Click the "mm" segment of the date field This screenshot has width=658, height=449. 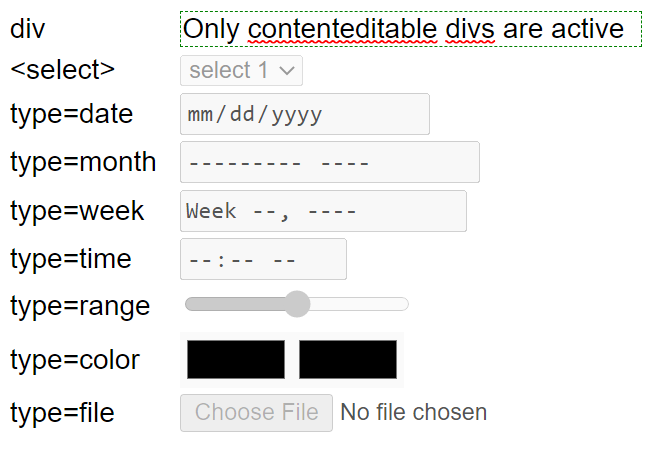(x=199, y=115)
